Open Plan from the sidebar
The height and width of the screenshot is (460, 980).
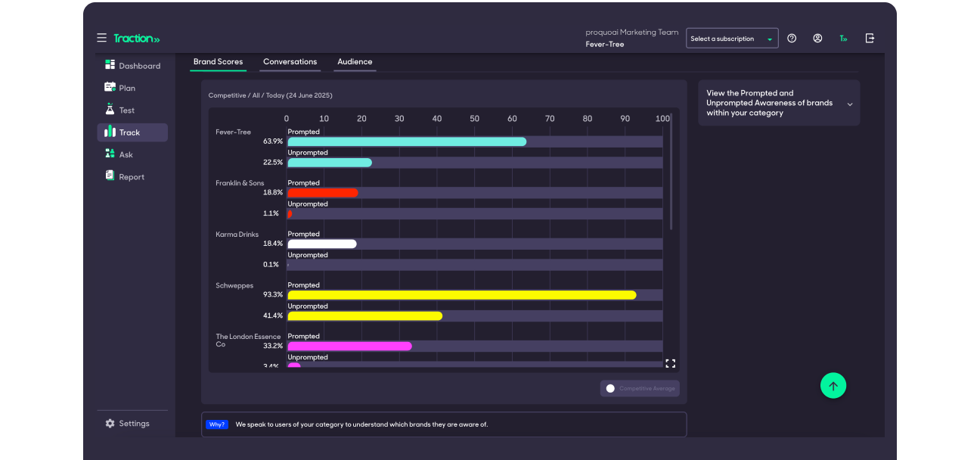(x=132, y=88)
